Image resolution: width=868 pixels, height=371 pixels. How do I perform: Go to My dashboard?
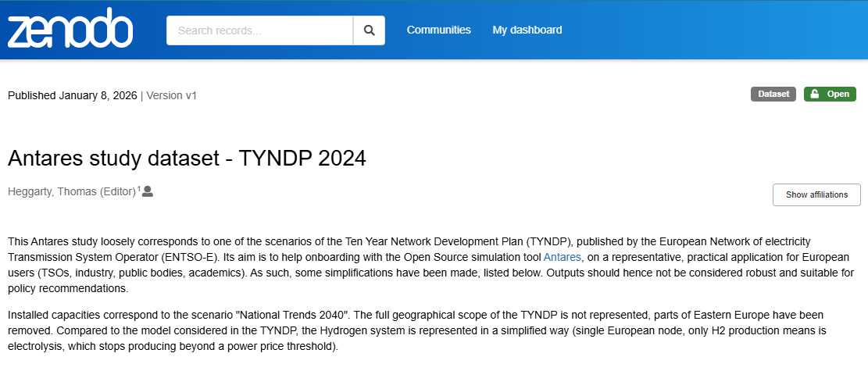[527, 30]
